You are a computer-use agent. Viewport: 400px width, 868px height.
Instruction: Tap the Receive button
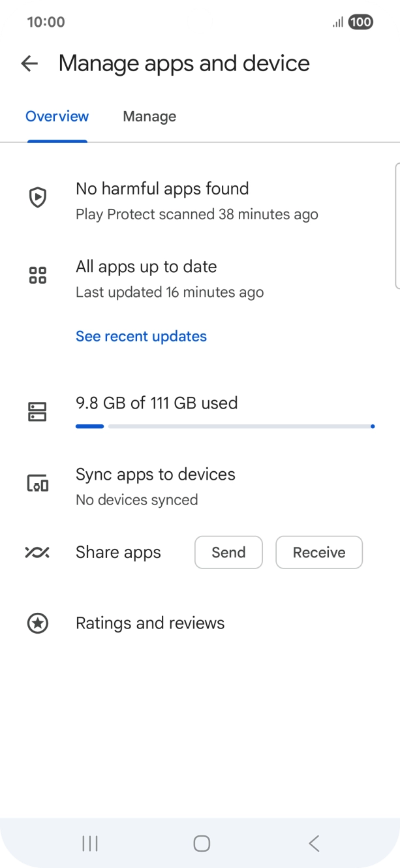(x=319, y=553)
